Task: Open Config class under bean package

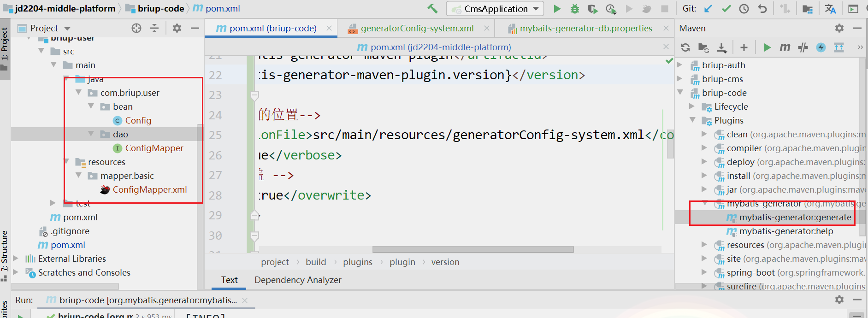Action: click(x=138, y=120)
